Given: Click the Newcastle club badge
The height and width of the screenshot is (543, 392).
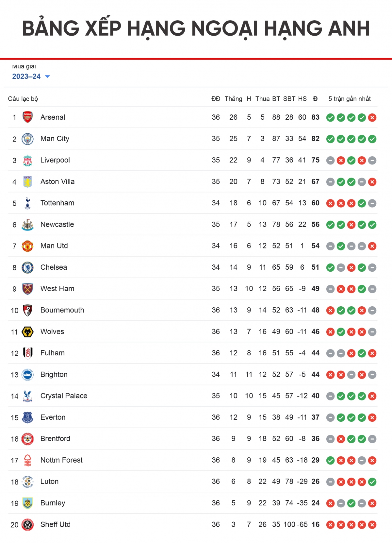Looking at the screenshot, I should click(27, 224).
